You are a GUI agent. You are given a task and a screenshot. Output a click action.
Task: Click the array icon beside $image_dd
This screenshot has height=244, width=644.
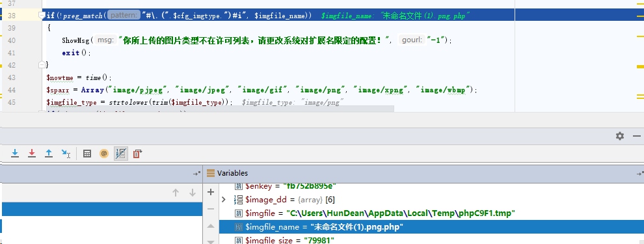coord(238,200)
